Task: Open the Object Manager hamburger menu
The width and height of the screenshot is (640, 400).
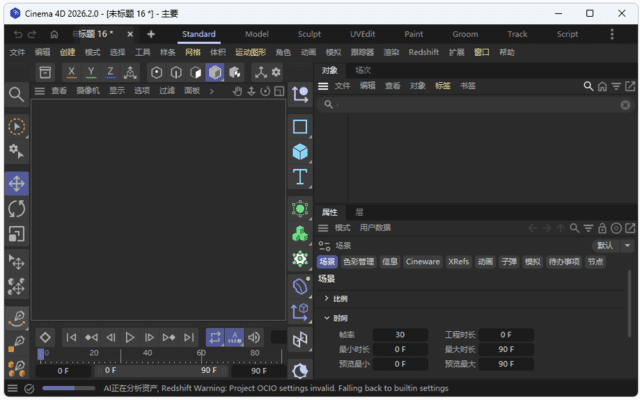Action: coord(323,86)
